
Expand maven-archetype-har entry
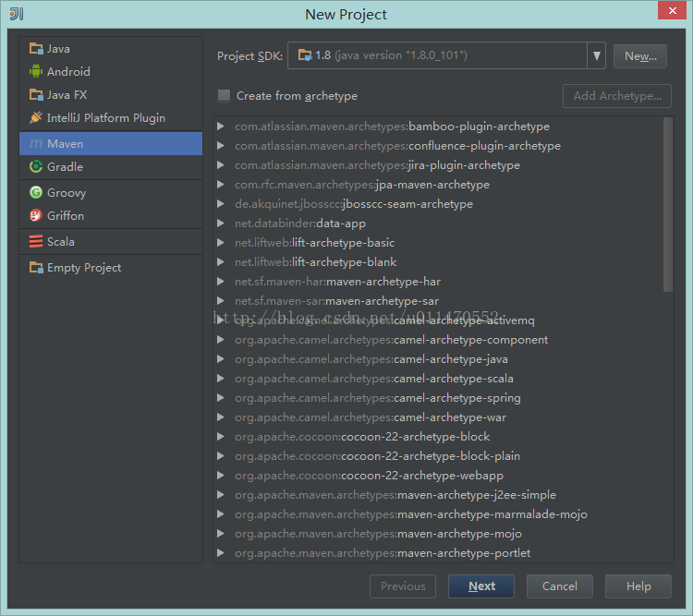(221, 282)
